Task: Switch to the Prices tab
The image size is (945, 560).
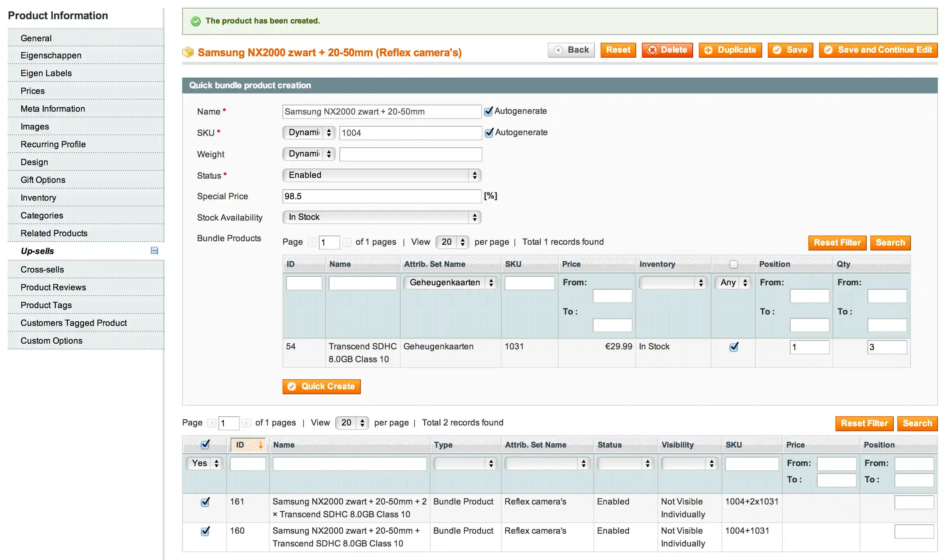Action: (x=32, y=91)
